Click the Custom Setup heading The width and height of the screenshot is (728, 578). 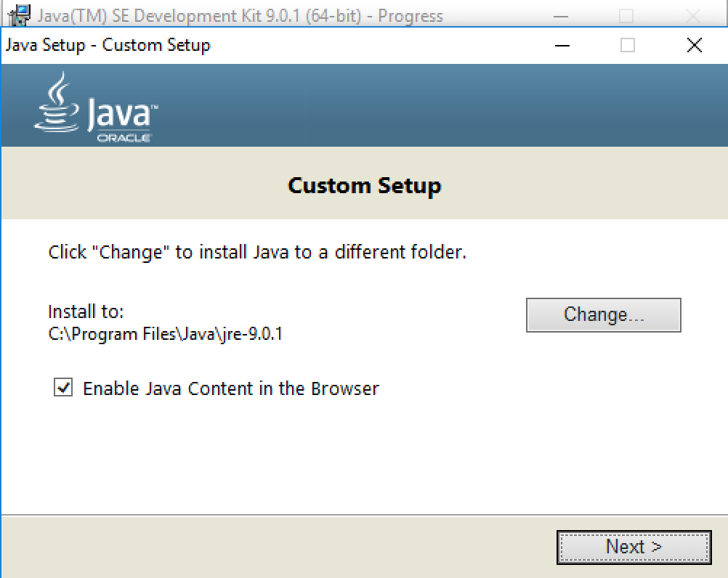[x=364, y=186]
